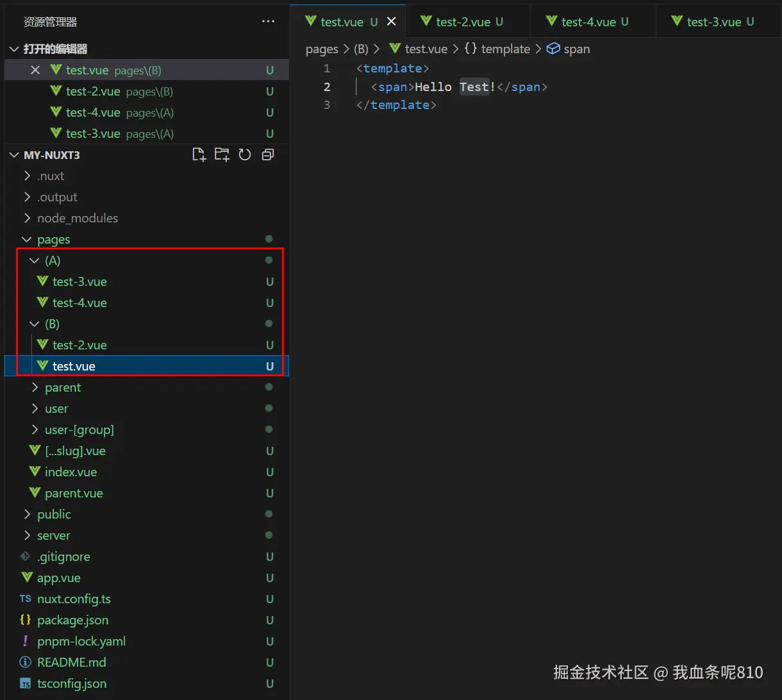The image size is (782, 700).
Task: Select test-2.vue in the open editors list
Action: [147, 91]
